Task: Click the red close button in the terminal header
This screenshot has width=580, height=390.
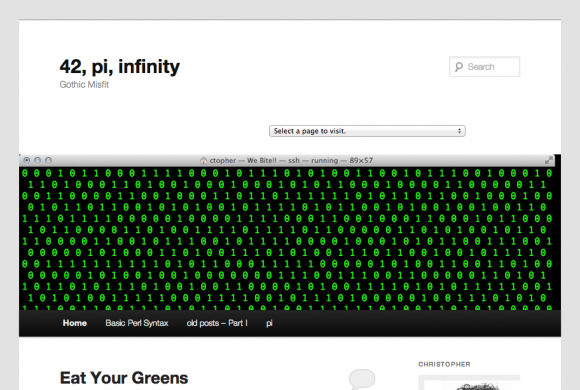Action: (27, 160)
